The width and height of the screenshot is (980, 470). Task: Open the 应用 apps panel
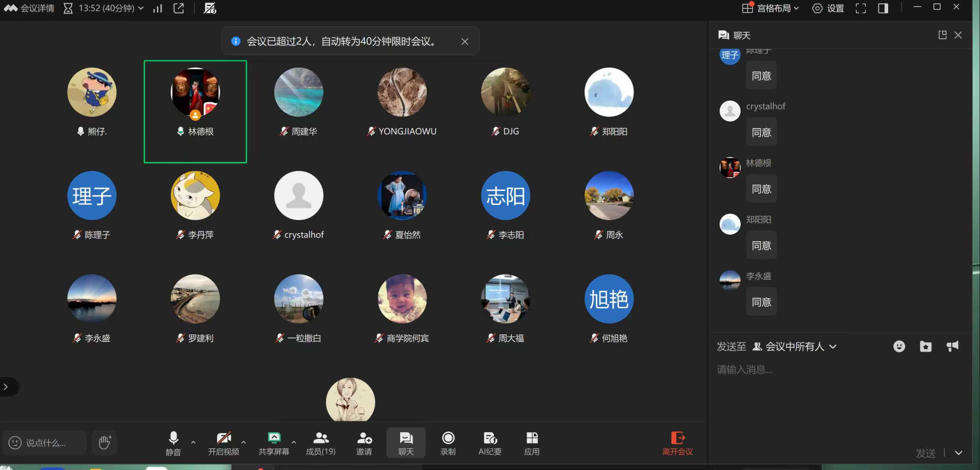coord(531,443)
